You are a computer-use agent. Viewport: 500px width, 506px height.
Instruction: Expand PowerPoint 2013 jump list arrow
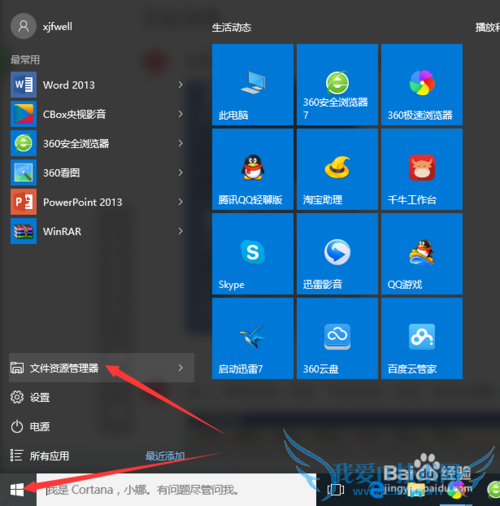tap(180, 202)
